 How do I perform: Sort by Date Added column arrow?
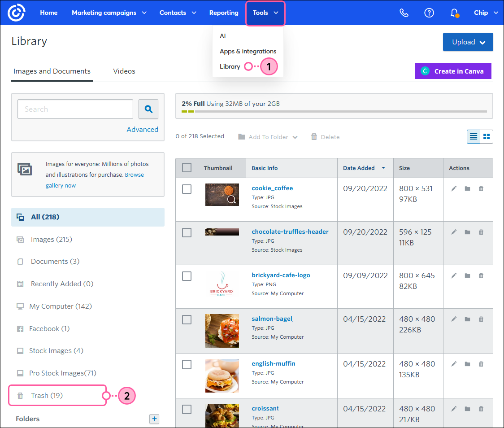coord(383,168)
